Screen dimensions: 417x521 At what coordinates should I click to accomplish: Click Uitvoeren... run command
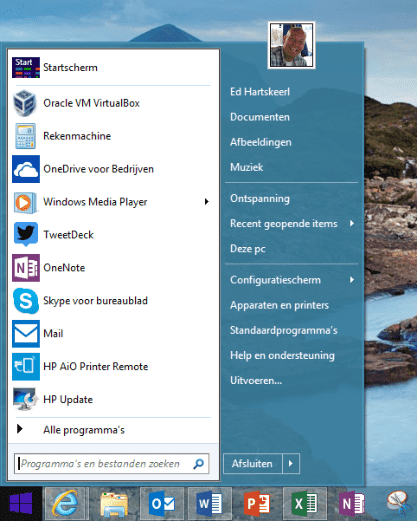click(256, 380)
